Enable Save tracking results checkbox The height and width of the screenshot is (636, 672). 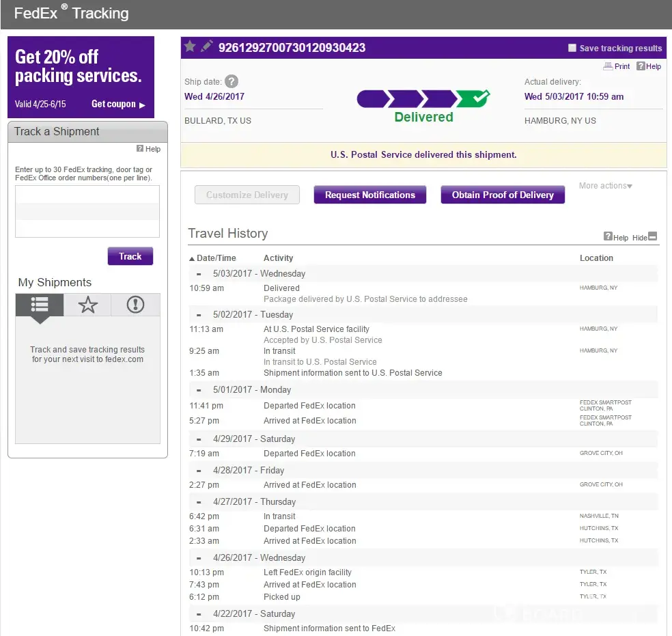[x=572, y=49]
